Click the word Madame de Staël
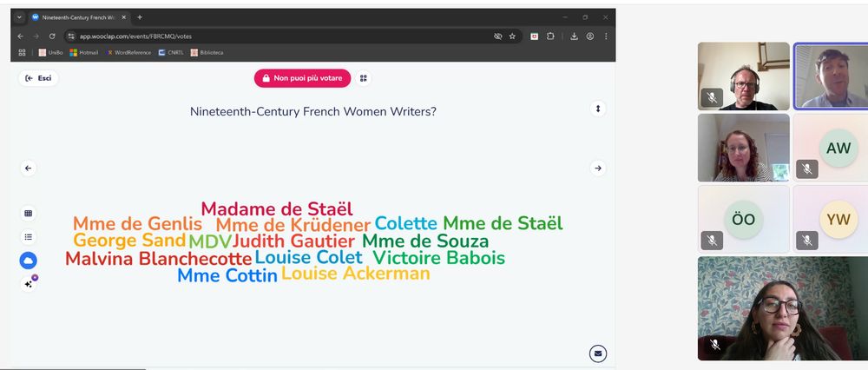This screenshot has width=868, height=370. tap(277, 208)
